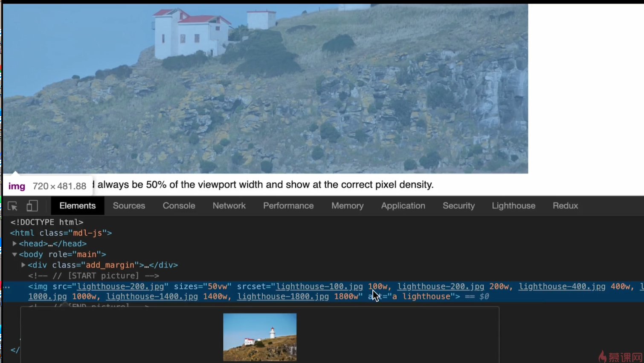Click the lighthouse image preview thumbnail
This screenshot has width=644, height=363.
coord(260,337)
